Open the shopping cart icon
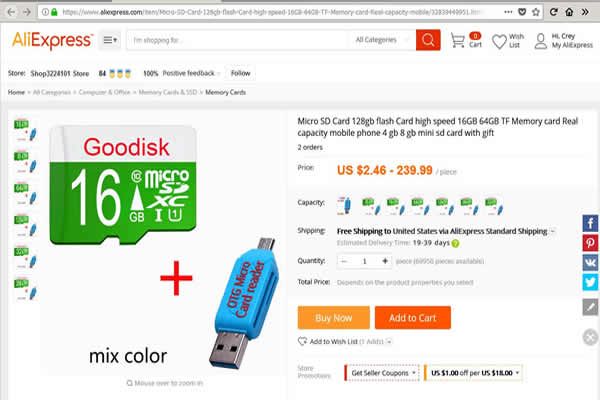Image resolution: width=600 pixels, height=400 pixels. pyautogui.click(x=457, y=40)
